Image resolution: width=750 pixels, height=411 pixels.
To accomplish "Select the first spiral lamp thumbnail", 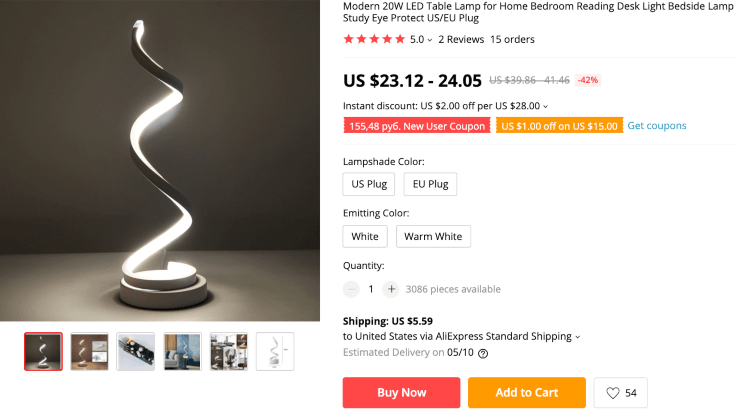I will (43, 351).
